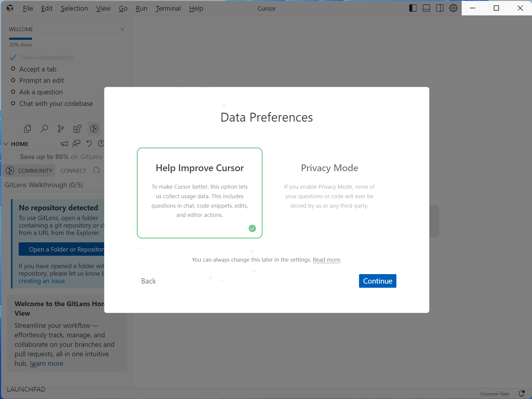Image resolution: width=532 pixels, height=399 pixels.
Task: Collapse the HOME section chevron
Action: pyautogui.click(x=6, y=144)
